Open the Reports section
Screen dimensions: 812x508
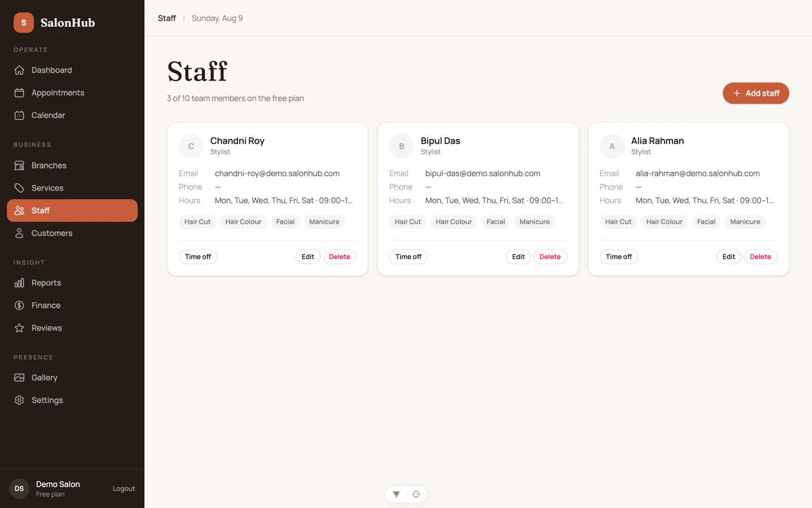point(72,283)
